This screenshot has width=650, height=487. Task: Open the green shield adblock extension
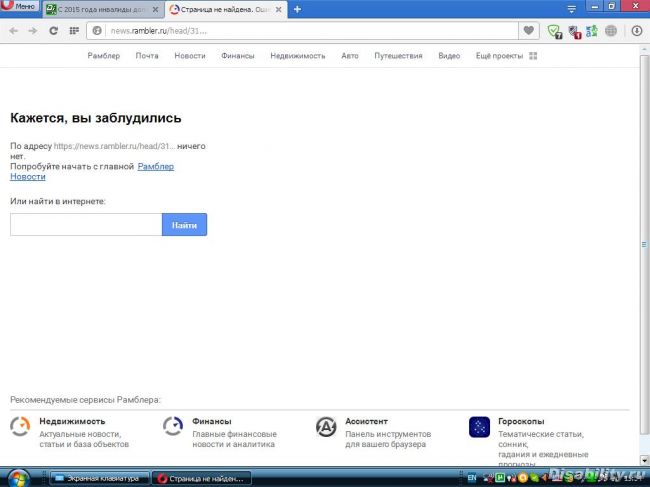(555, 31)
